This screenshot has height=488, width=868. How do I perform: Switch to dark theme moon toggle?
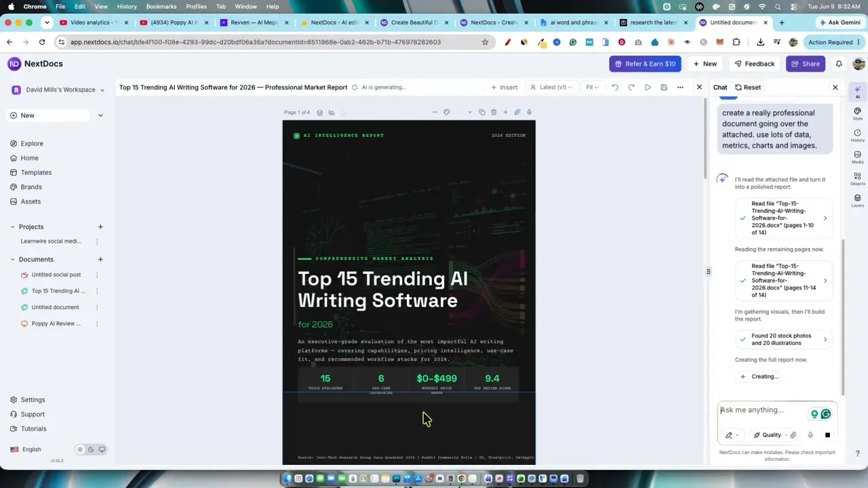tap(91, 449)
